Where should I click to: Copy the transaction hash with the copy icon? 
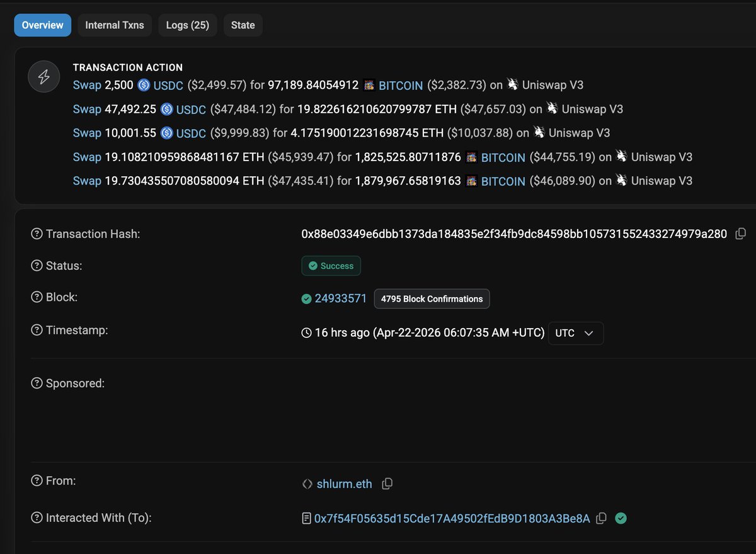pyautogui.click(x=740, y=234)
